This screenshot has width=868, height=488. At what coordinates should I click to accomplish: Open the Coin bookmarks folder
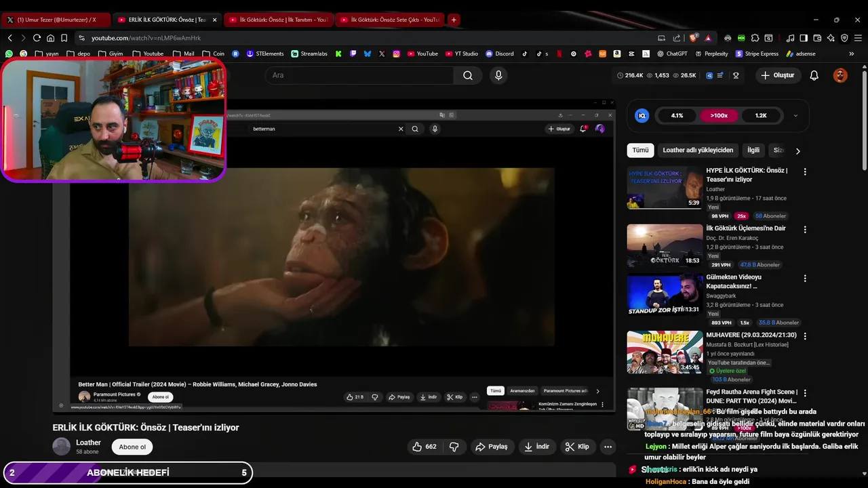213,54
